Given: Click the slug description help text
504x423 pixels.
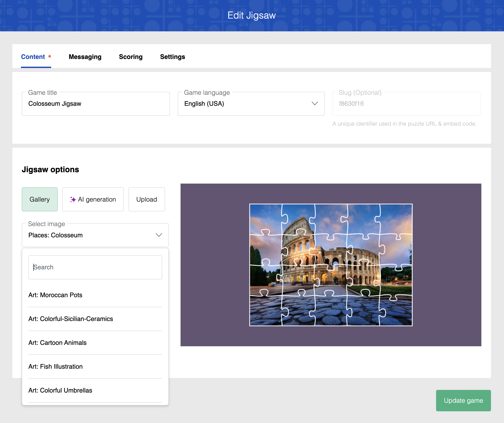Looking at the screenshot, I should coord(404,124).
